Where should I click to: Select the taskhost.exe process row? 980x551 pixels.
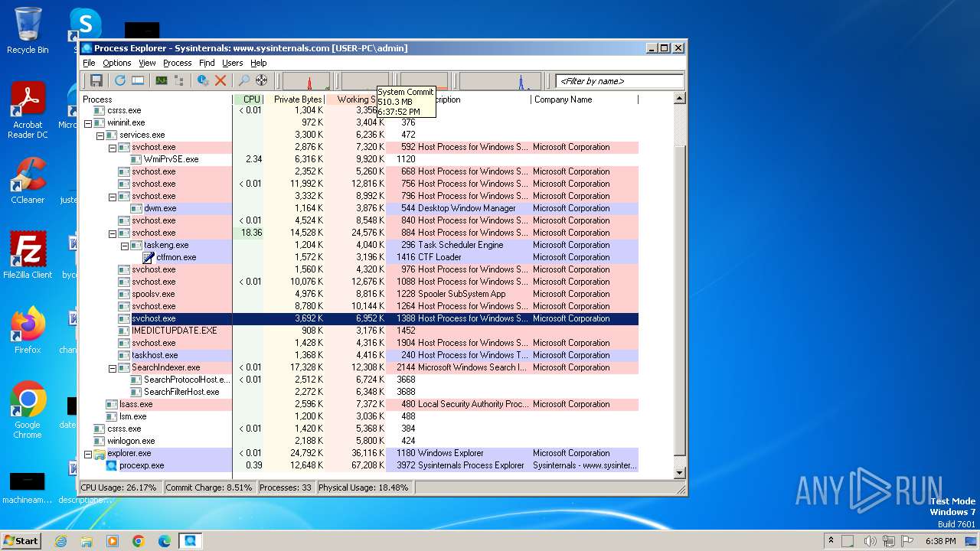[359, 355]
